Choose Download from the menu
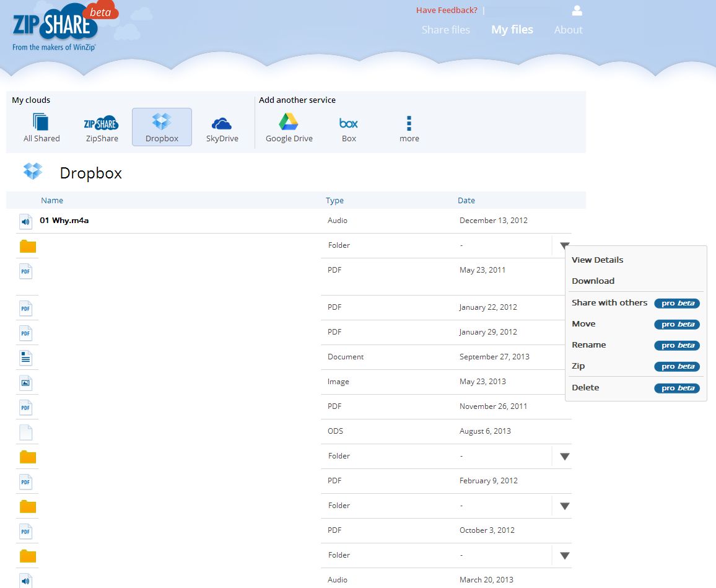The image size is (716, 588). (x=593, y=281)
